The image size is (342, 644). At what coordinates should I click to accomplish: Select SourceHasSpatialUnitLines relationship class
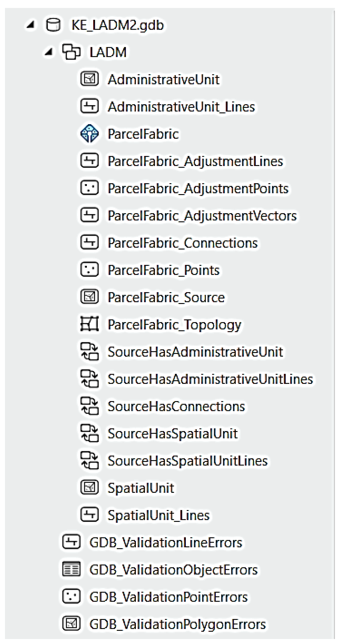[x=188, y=461]
